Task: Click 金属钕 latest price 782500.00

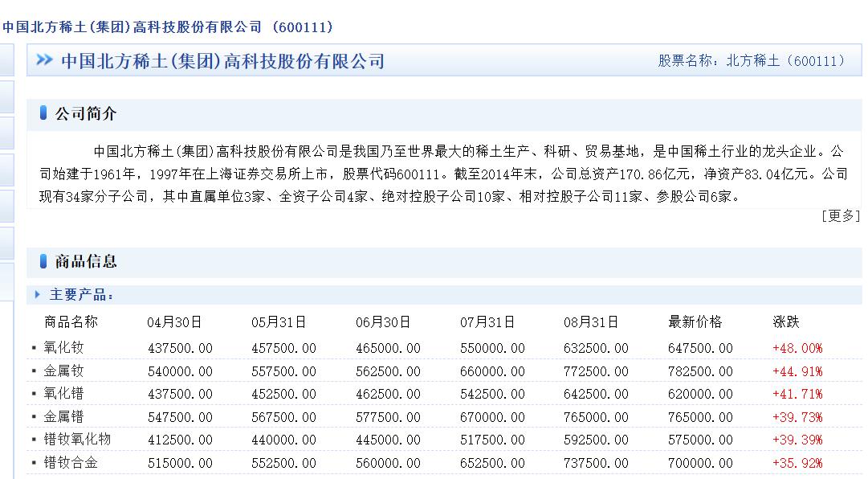Action: tap(700, 371)
